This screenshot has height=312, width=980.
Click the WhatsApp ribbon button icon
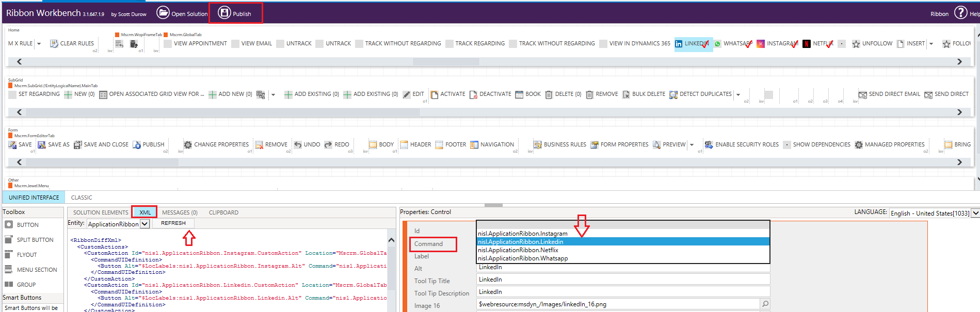(x=717, y=44)
